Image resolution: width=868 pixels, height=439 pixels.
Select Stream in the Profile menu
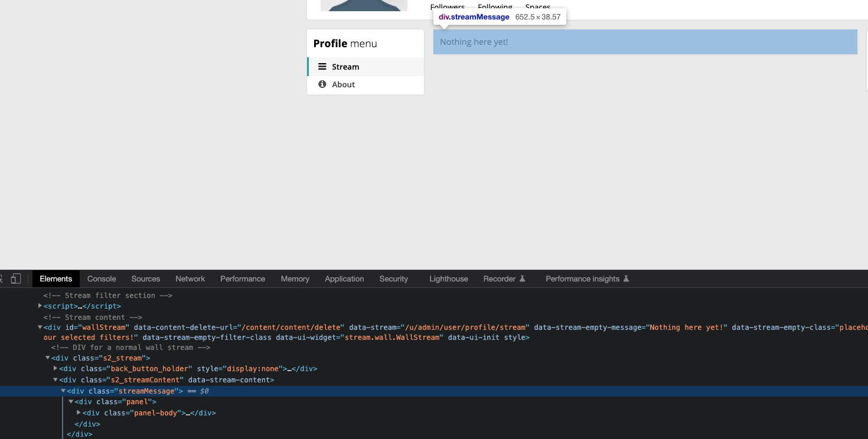pyautogui.click(x=346, y=67)
